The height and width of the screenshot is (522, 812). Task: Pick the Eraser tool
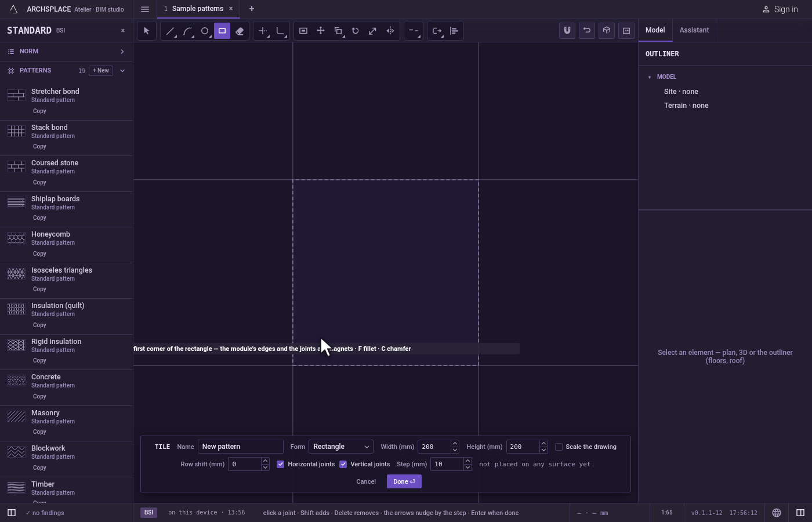coord(240,31)
